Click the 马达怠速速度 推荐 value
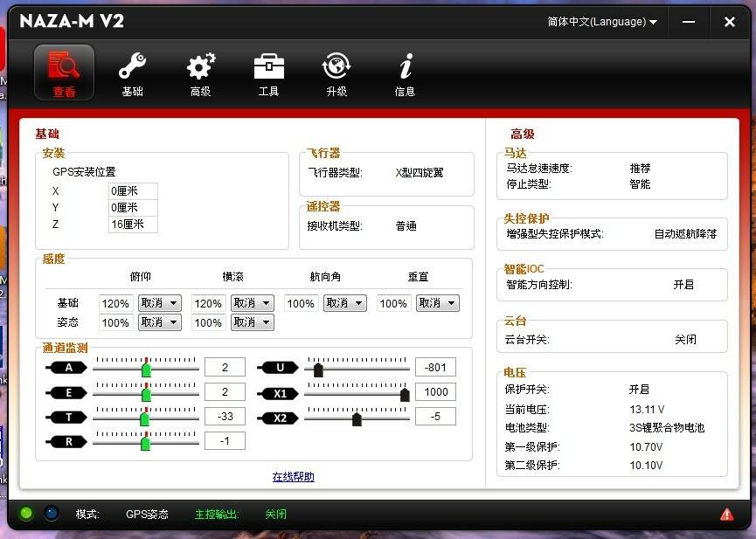 pos(641,169)
